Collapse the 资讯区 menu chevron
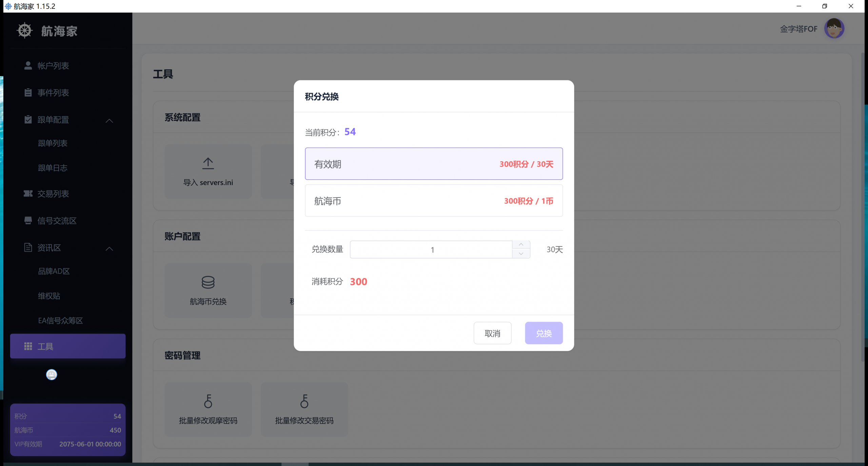The width and height of the screenshot is (868, 466). (109, 248)
